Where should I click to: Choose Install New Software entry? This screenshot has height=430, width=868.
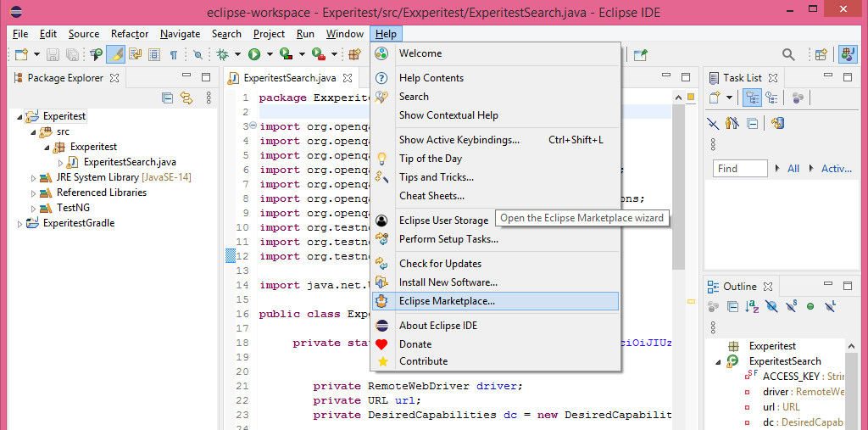click(495, 282)
